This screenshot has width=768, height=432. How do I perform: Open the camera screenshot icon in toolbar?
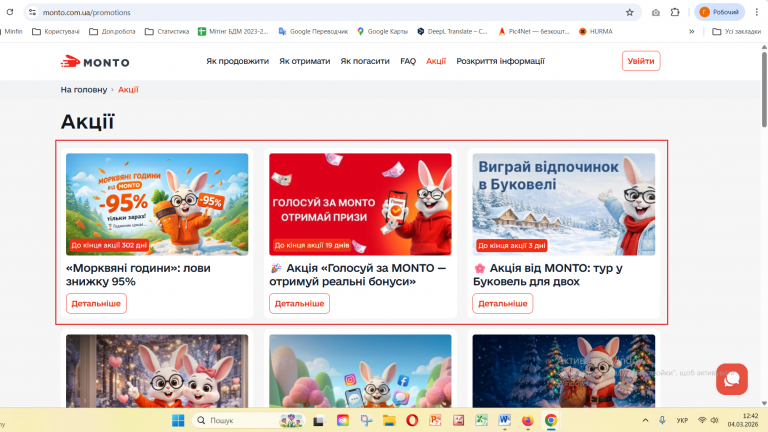tap(655, 12)
